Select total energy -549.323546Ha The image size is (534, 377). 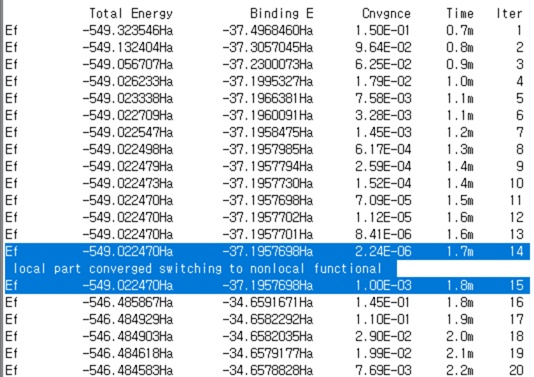tap(128, 31)
